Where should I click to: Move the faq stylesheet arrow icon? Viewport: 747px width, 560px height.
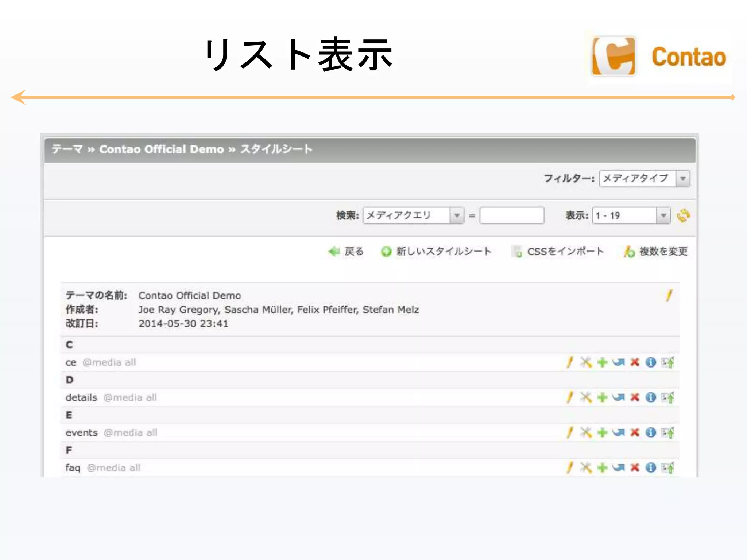point(618,467)
